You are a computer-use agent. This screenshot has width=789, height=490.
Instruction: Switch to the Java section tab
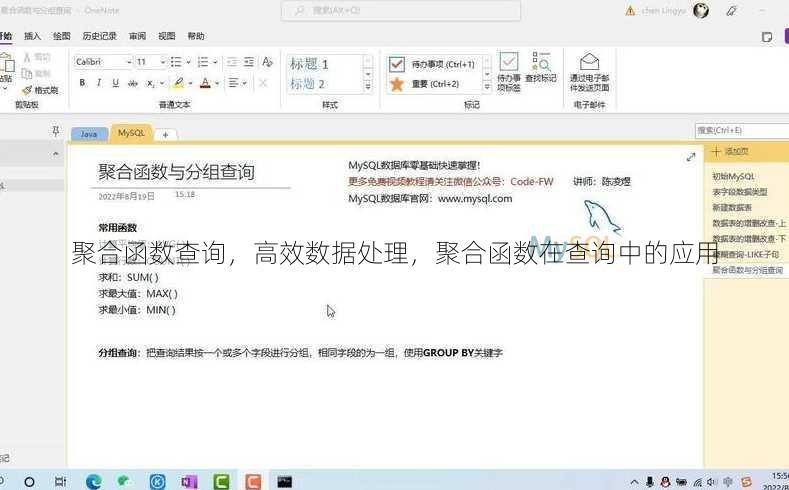[x=89, y=134]
